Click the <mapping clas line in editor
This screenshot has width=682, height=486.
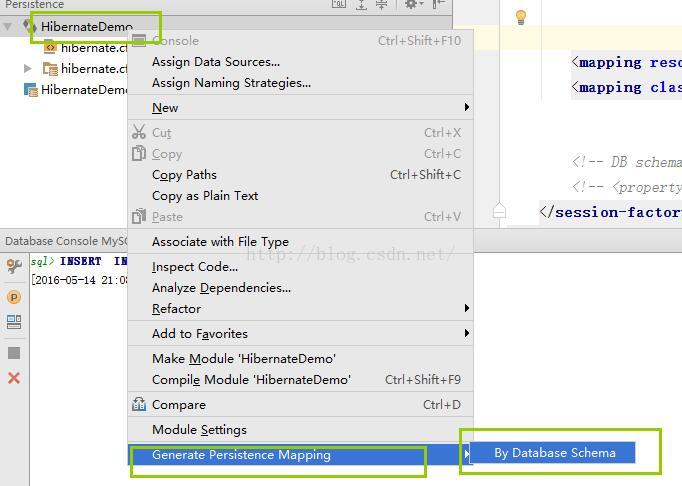626,87
